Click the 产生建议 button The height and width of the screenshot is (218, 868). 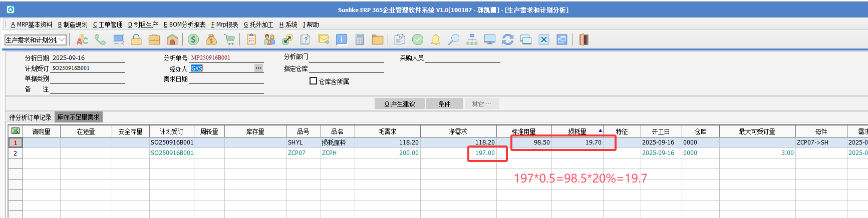(400, 104)
